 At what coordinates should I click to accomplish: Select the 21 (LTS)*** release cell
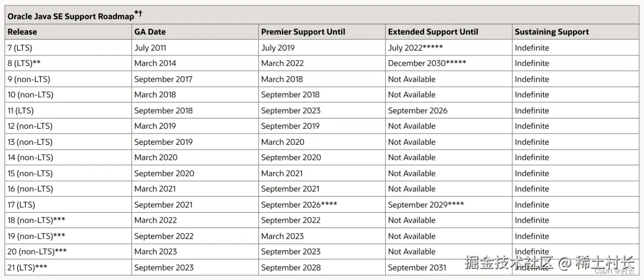pyautogui.click(x=27, y=267)
